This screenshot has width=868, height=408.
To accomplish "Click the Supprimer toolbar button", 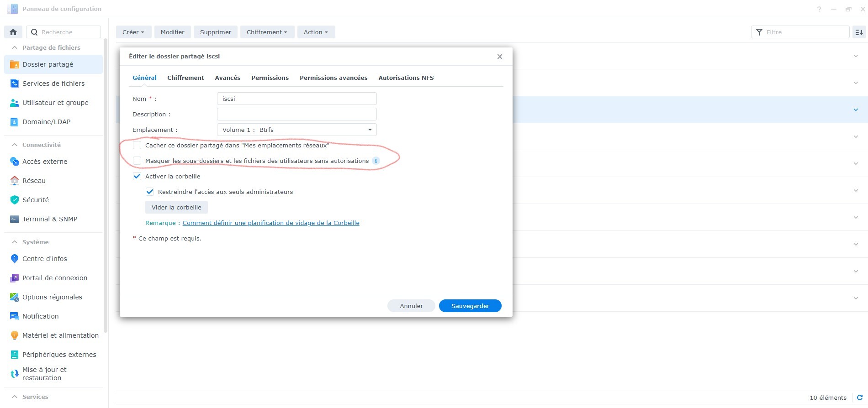I will pyautogui.click(x=216, y=32).
